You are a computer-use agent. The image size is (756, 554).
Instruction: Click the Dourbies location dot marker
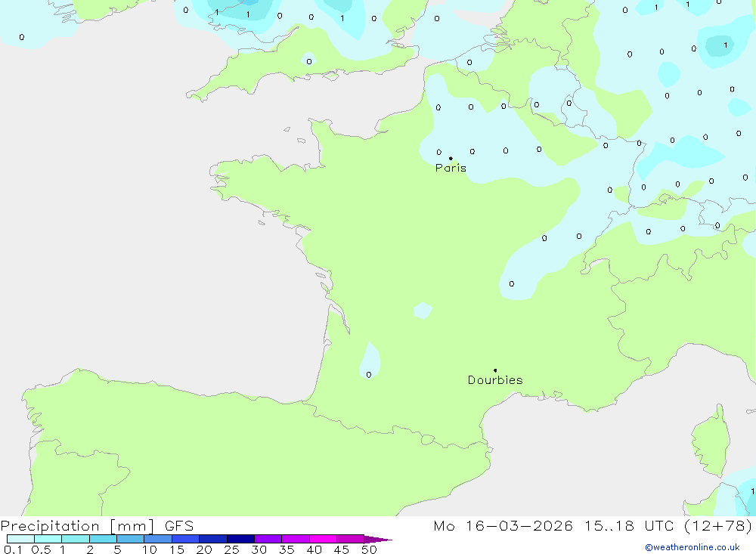495,370
